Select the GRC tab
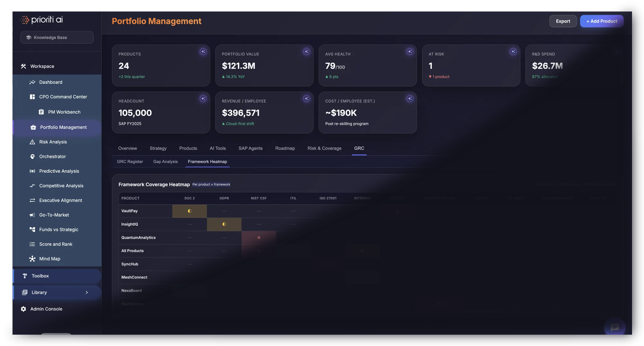 (x=359, y=148)
